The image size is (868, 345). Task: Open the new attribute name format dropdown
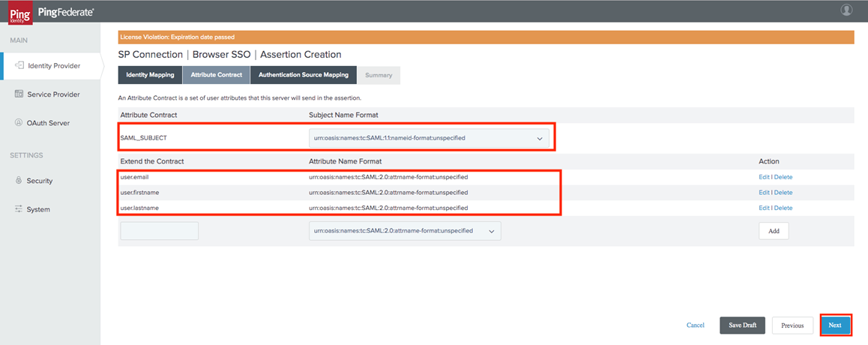(405, 231)
